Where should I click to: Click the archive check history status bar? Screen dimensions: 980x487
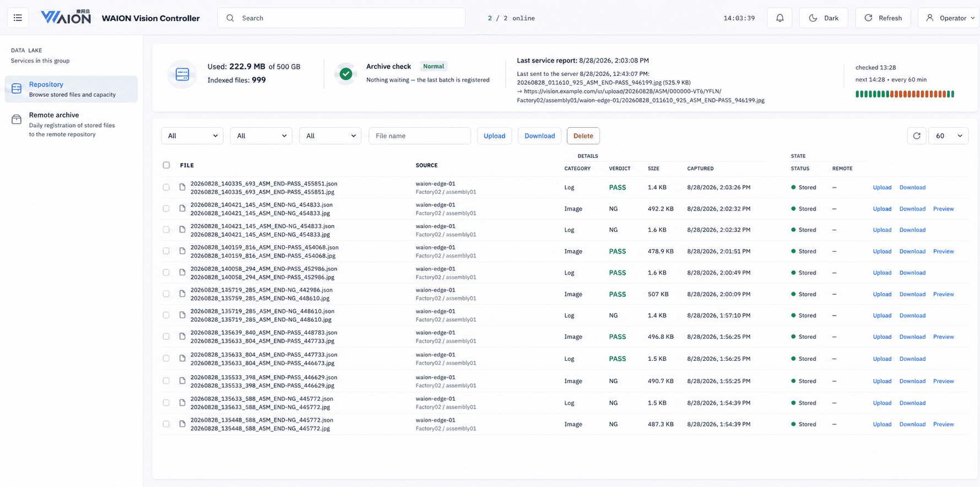coord(905,94)
